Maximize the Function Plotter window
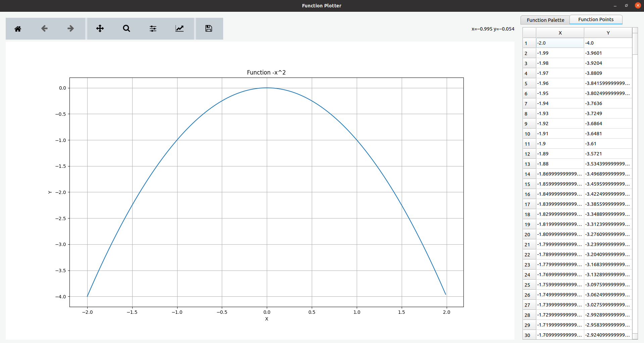Viewport: 644px width, 343px height. pyautogui.click(x=626, y=6)
